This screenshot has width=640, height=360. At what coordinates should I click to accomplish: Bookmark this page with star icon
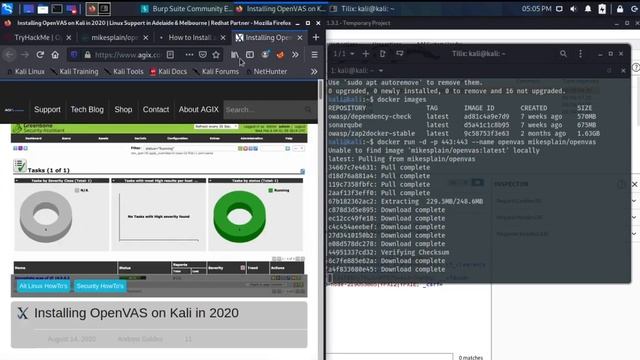(216, 55)
